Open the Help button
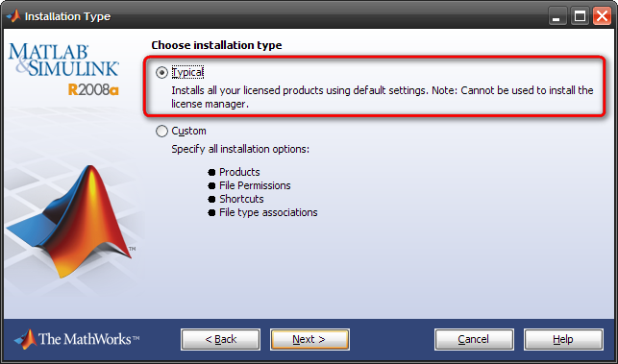Screen dimensions: 618x364 563,339
